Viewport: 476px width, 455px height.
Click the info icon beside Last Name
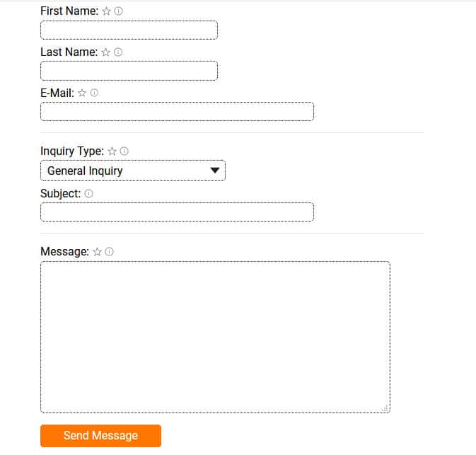[118, 52]
